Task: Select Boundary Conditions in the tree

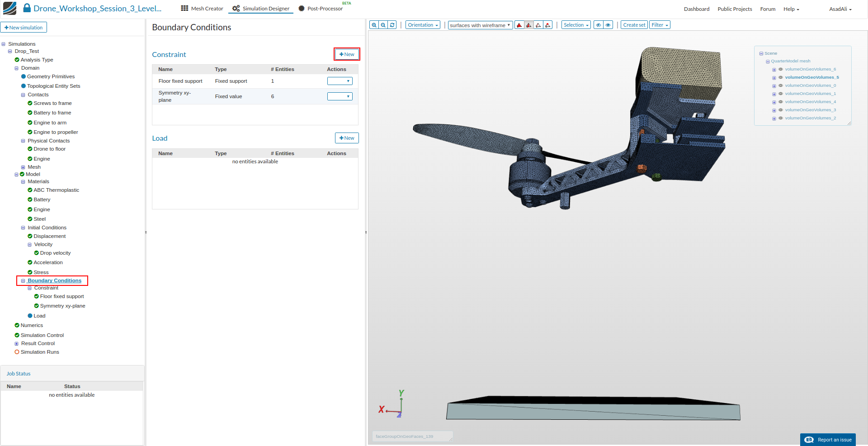Action: [x=54, y=280]
